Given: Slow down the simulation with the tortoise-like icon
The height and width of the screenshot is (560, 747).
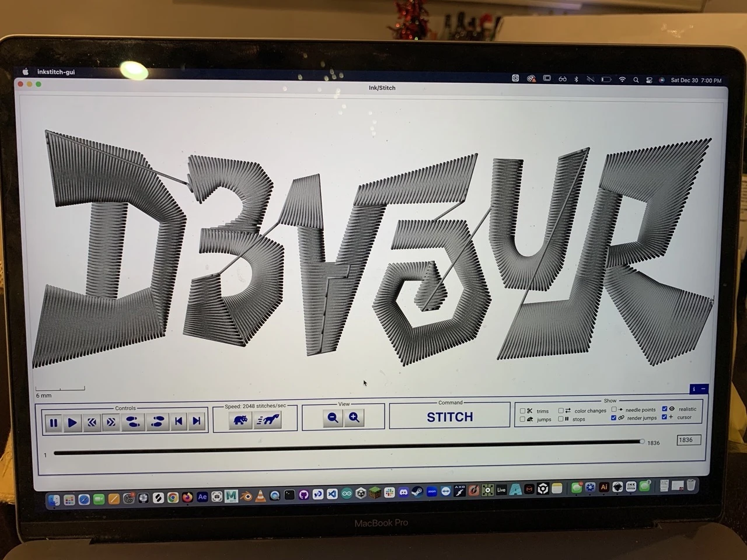Looking at the screenshot, I should [x=240, y=419].
